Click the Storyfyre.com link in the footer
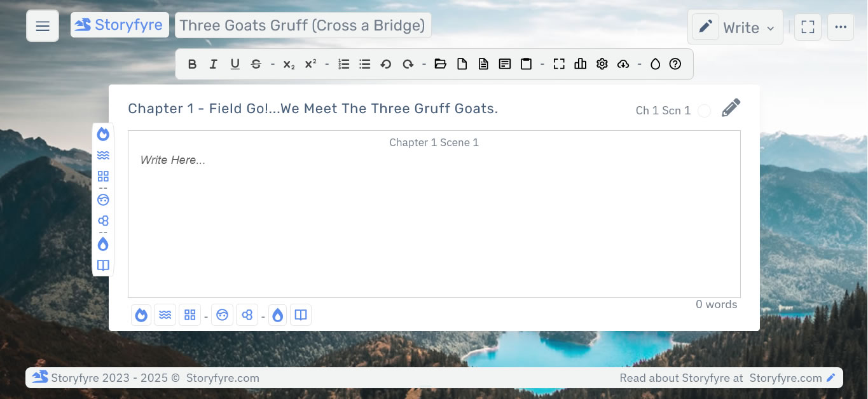 pos(787,377)
